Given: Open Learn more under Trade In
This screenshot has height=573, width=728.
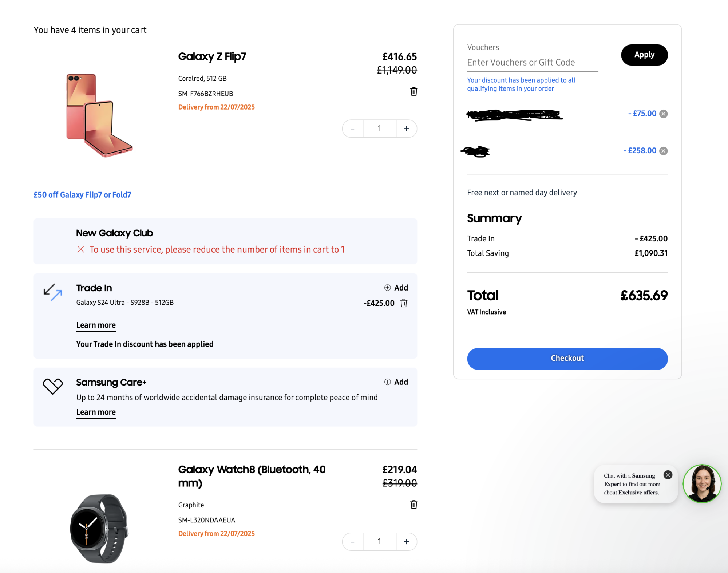Looking at the screenshot, I should 96,325.
